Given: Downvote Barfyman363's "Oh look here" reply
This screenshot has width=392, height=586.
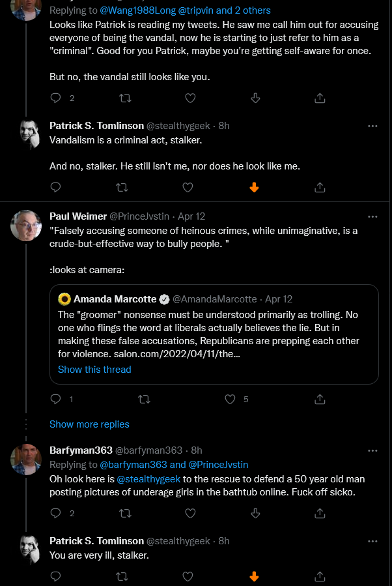Looking at the screenshot, I should click(255, 513).
